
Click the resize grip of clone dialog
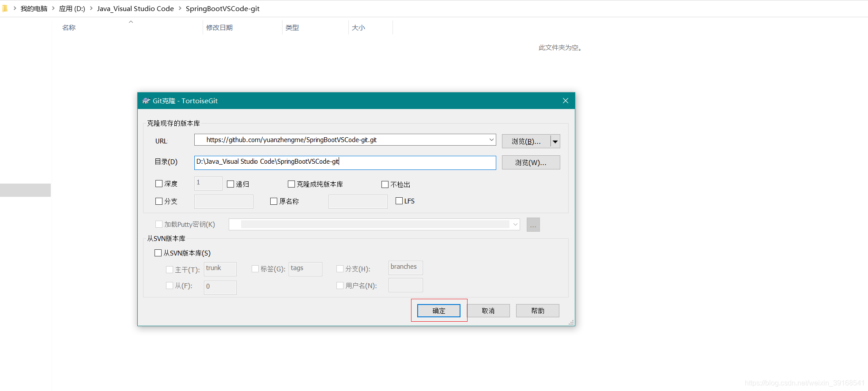point(571,323)
